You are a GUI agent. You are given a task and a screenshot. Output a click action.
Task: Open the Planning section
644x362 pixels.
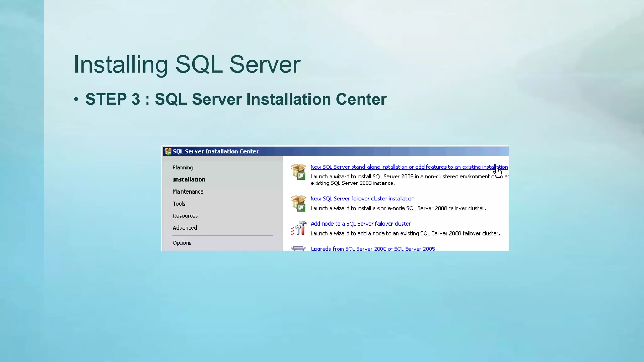click(183, 167)
